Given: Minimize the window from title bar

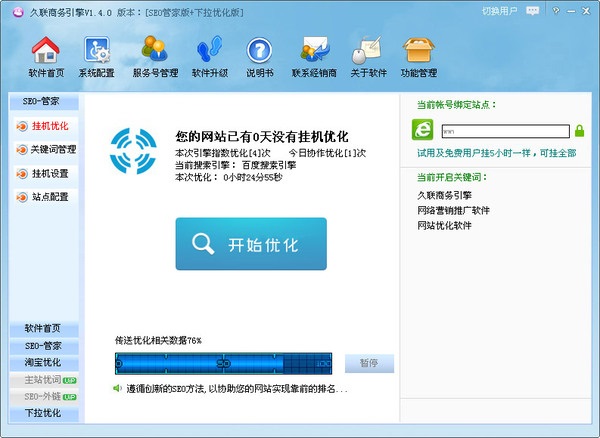Looking at the screenshot, I should 571,11.
